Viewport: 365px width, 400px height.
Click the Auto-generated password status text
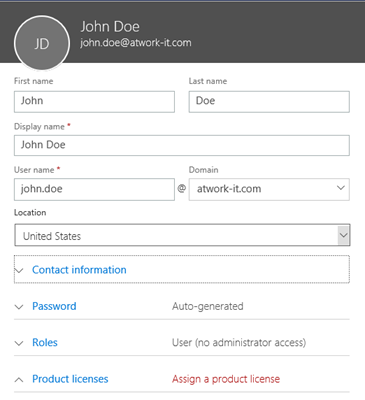[x=208, y=306]
